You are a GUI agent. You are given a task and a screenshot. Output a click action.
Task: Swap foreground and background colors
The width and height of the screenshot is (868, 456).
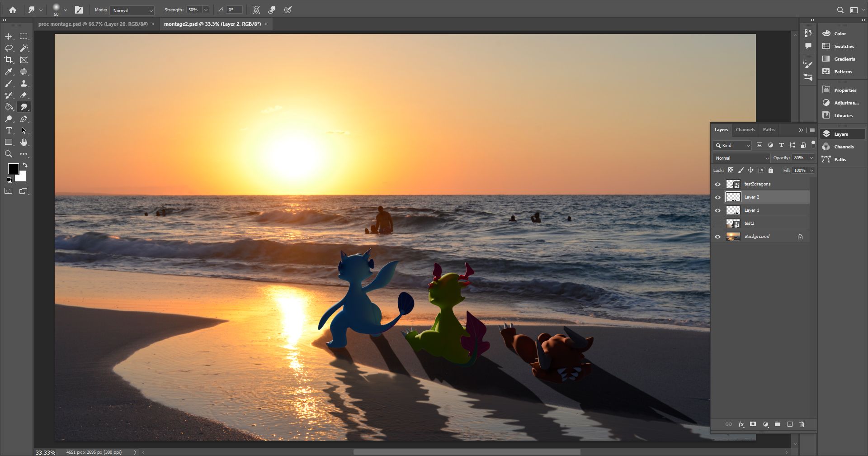25,165
